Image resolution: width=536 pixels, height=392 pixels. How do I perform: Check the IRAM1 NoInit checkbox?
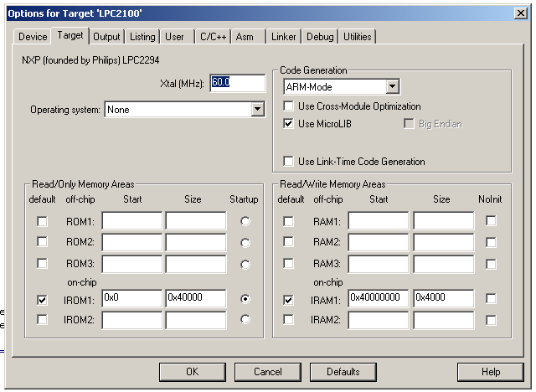[x=492, y=299]
